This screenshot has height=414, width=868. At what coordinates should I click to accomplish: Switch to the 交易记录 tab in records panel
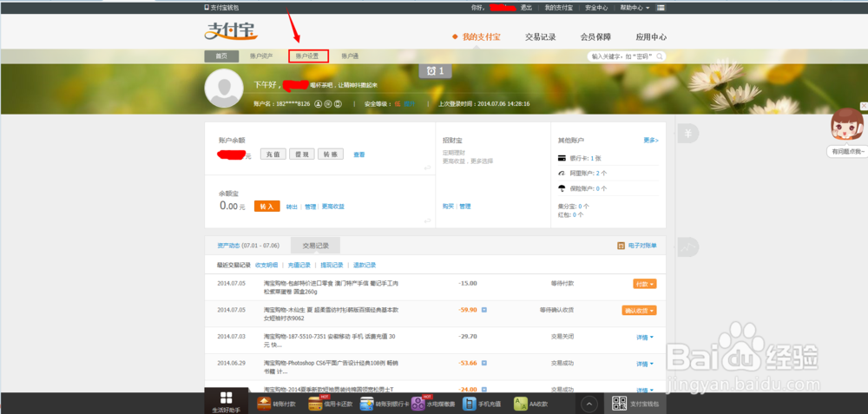point(316,246)
